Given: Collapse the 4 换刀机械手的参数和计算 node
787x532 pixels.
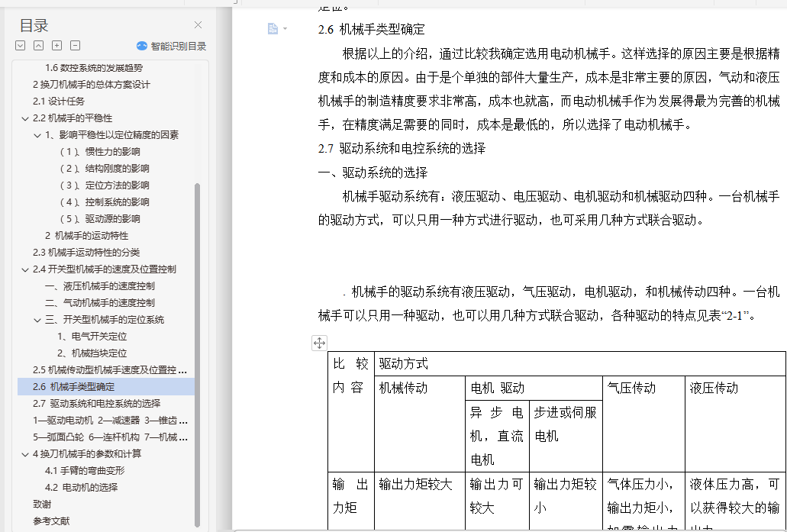Looking at the screenshot, I should [25, 454].
